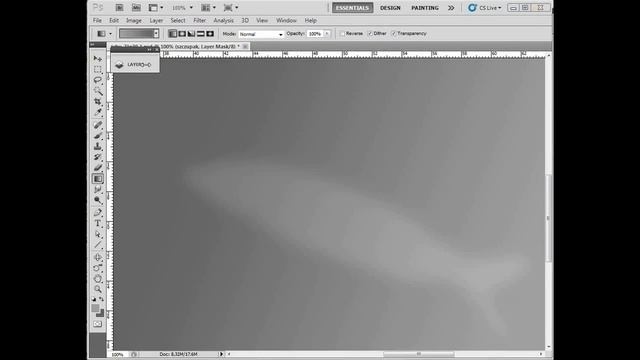Select the Eraser tool
Screen dimensions: 640x360
[x=98, y=167]
